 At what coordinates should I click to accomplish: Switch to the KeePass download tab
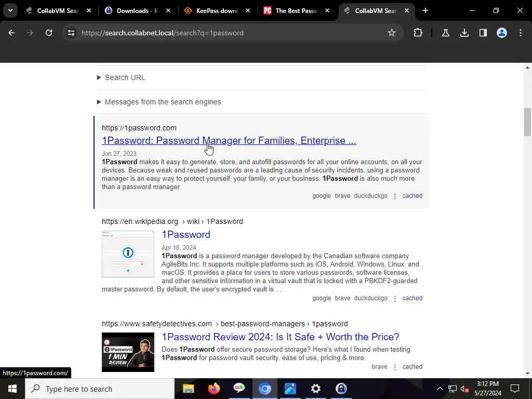(217, 10)
